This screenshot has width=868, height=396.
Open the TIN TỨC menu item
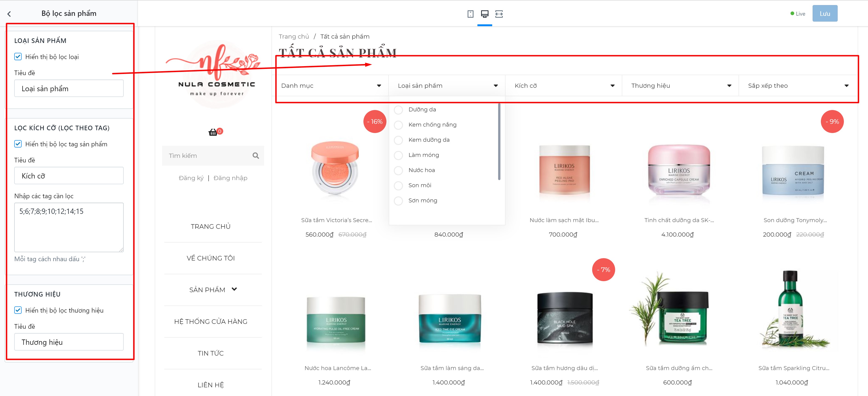[211, 353]
